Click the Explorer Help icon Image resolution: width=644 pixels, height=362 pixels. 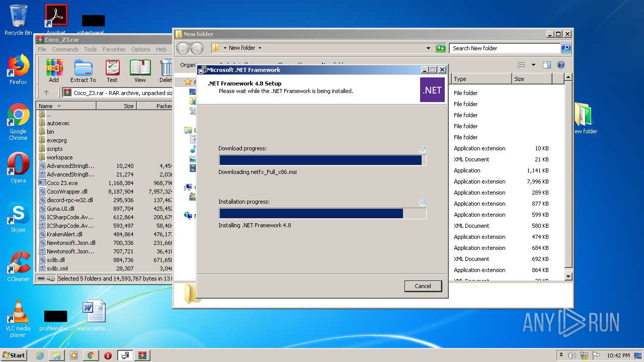[x=561, y=65]
